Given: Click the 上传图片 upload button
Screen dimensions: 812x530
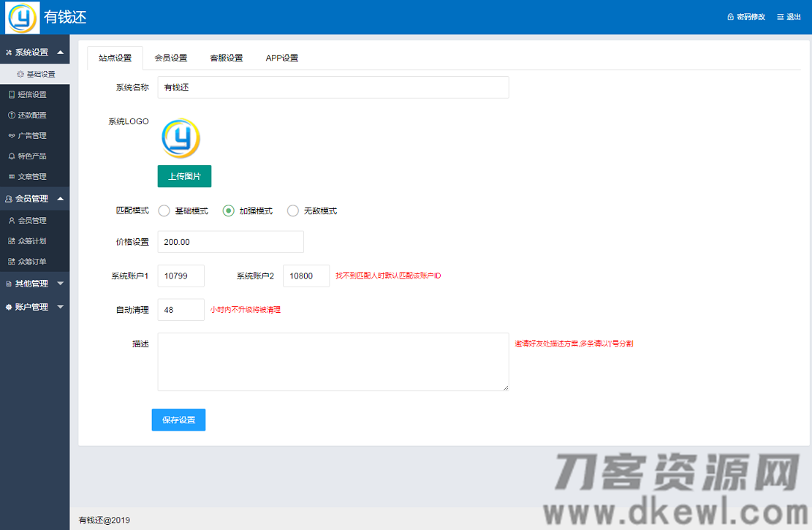Looking at the screenshot, I should (x=184, y=176).
